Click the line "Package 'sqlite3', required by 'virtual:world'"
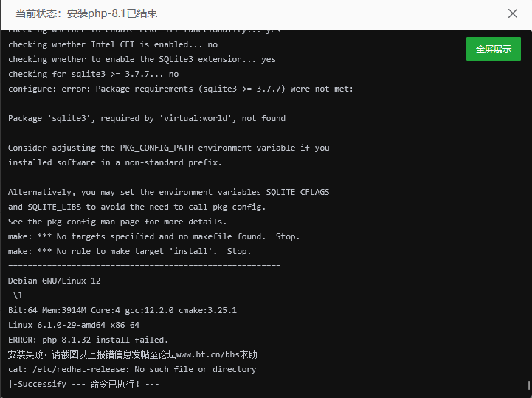The height and width of the screenshot is (398, 532). [x=147, y=119]
